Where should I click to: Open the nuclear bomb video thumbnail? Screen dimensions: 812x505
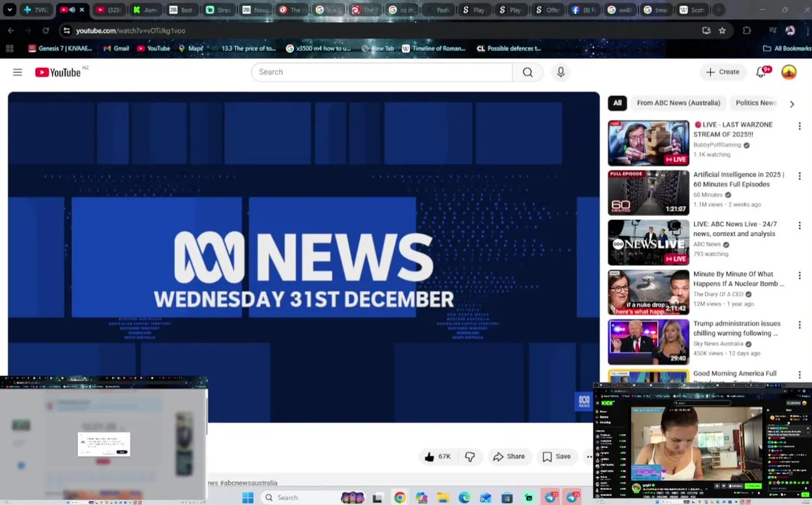coord(648,292)
